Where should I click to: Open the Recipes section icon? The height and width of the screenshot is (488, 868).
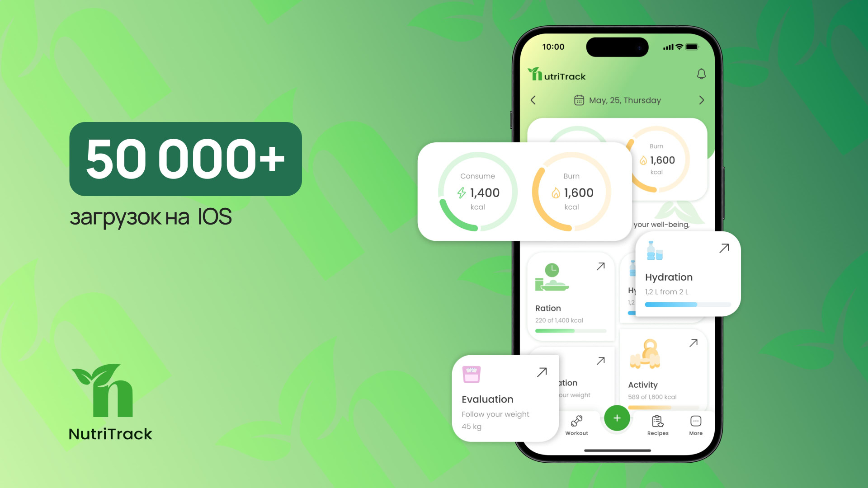click(656, 423)
